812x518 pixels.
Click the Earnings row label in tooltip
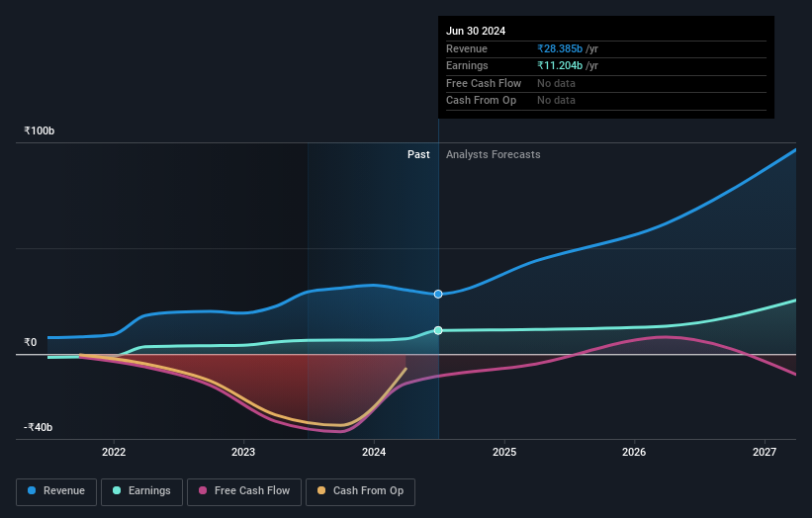coord(467,65)
